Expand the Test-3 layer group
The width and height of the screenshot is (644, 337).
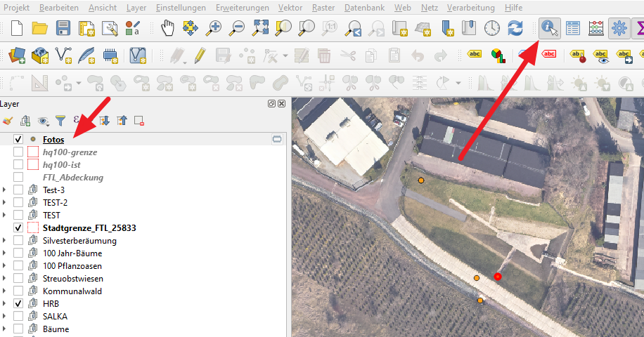tap(6, 190)
